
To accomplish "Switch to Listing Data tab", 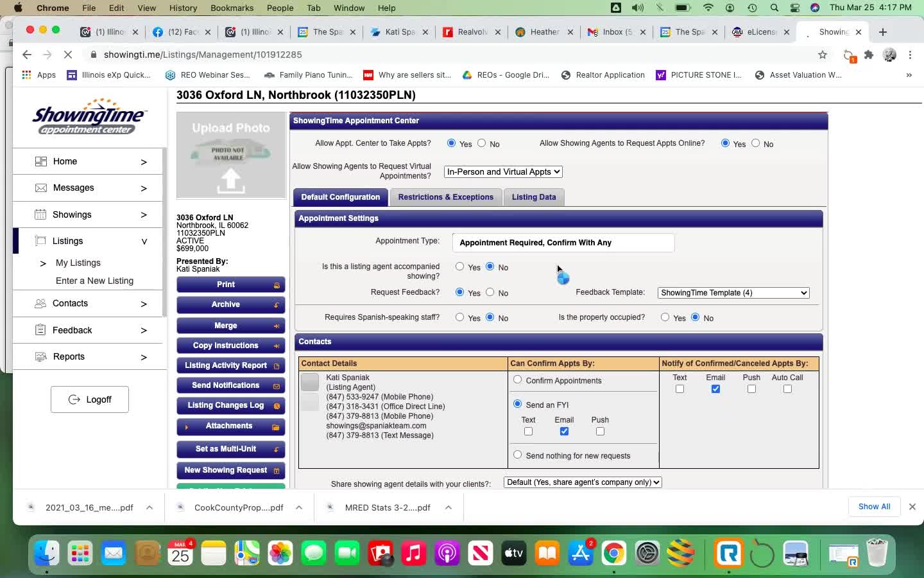I will (534, 197).
